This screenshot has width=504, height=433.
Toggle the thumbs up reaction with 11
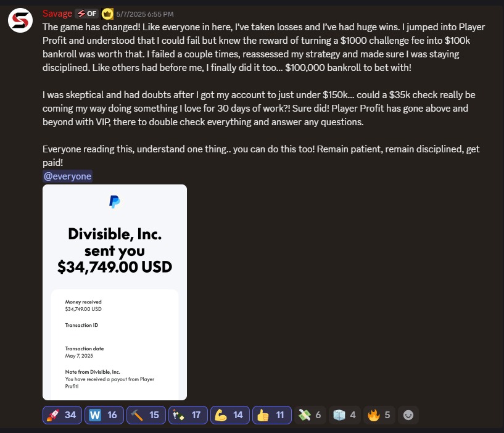click(272, 415)
